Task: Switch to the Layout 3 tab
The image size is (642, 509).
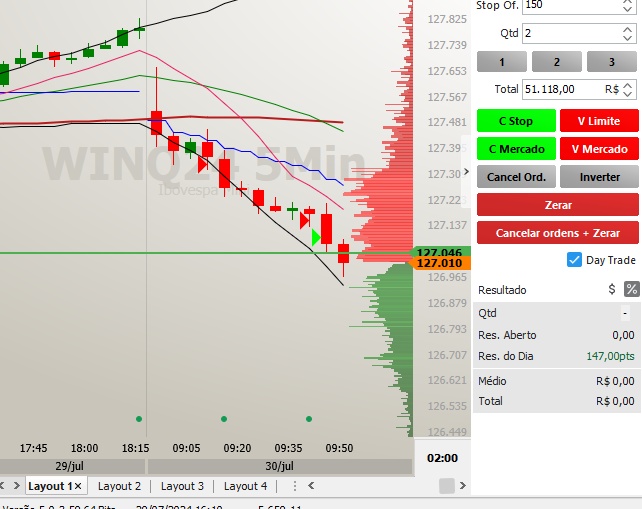Action: (182, 486)
